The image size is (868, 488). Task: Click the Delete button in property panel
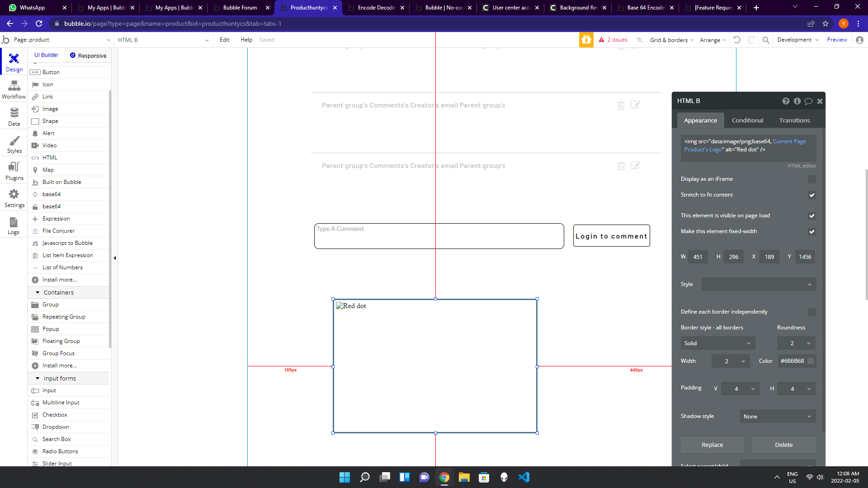tap(783, 445)
